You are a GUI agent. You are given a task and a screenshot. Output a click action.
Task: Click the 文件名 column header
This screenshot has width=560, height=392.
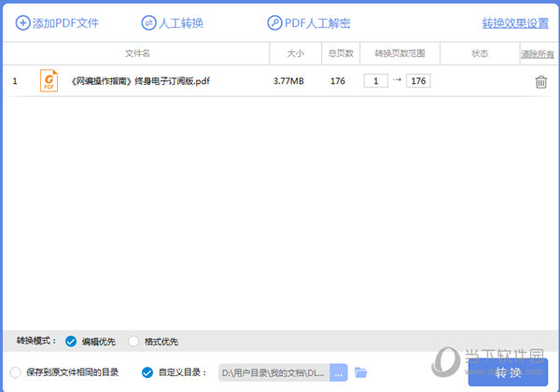[x=137, y=53]
